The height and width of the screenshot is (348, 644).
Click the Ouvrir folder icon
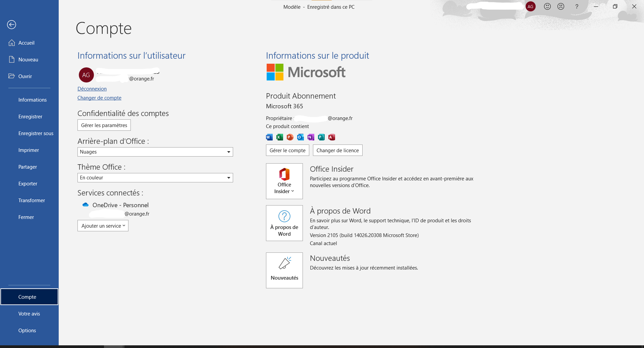(12, 76)
